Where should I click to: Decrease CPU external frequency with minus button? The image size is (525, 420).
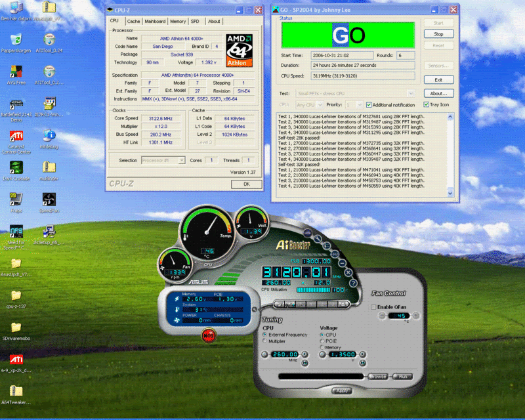tap(264, 354)
